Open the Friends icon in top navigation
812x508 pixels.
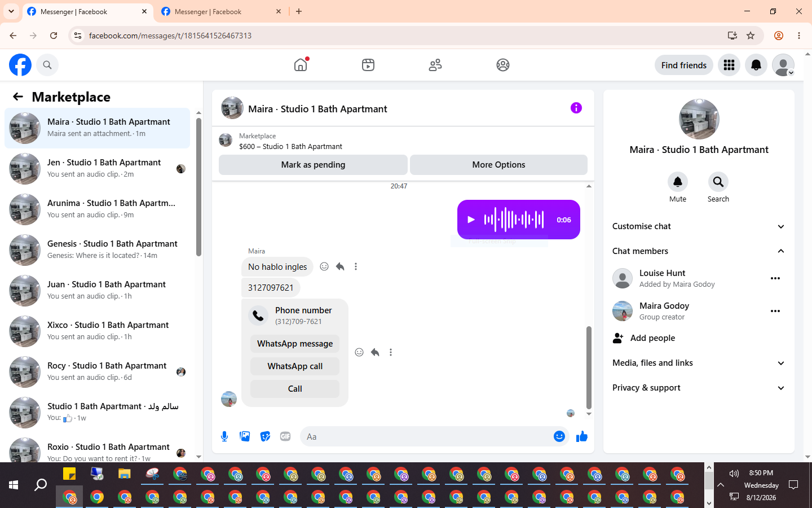tap(435, 65)
